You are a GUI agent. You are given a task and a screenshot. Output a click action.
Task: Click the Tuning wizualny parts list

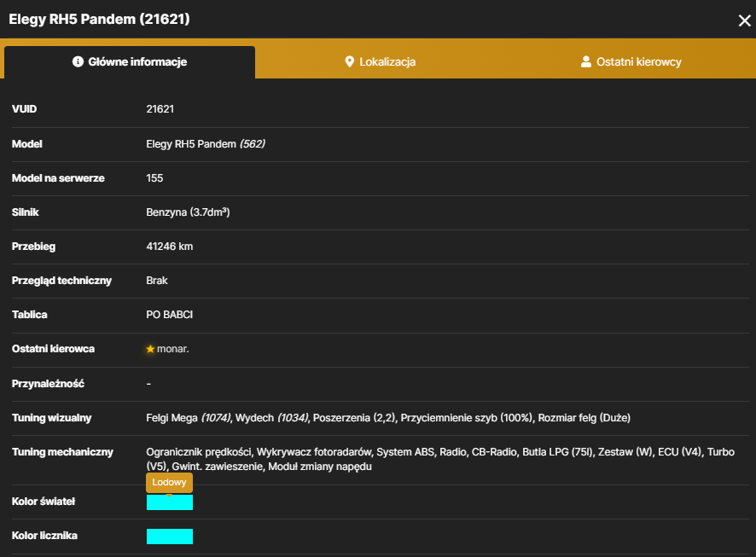[x=388, y=418]
